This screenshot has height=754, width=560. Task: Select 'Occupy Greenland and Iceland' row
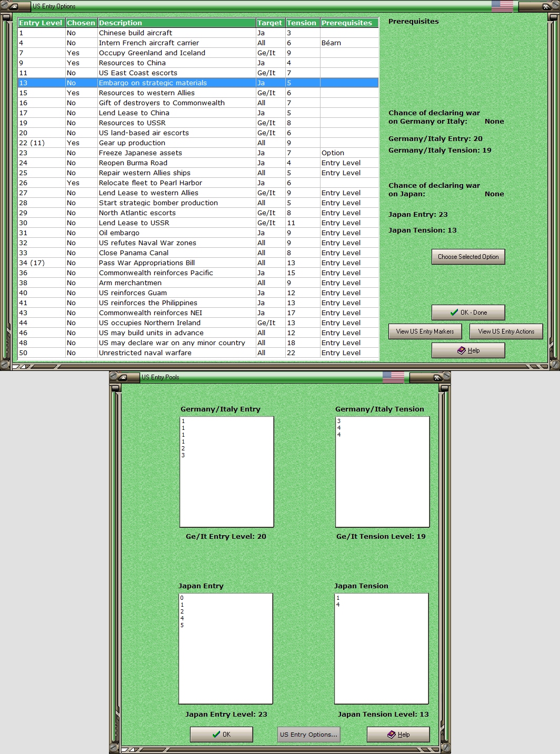[198, 53]
